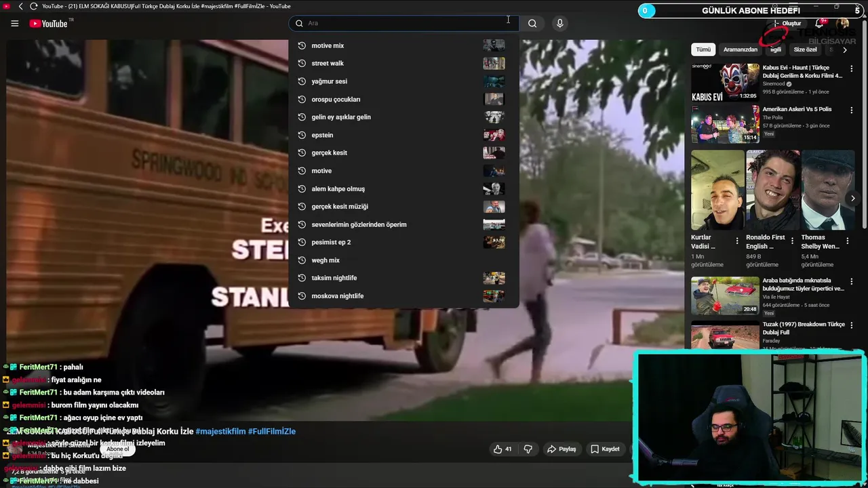This screenshot has width=868, height=488.
Task: Click the browser back arrow
Action: click(21, 6)
